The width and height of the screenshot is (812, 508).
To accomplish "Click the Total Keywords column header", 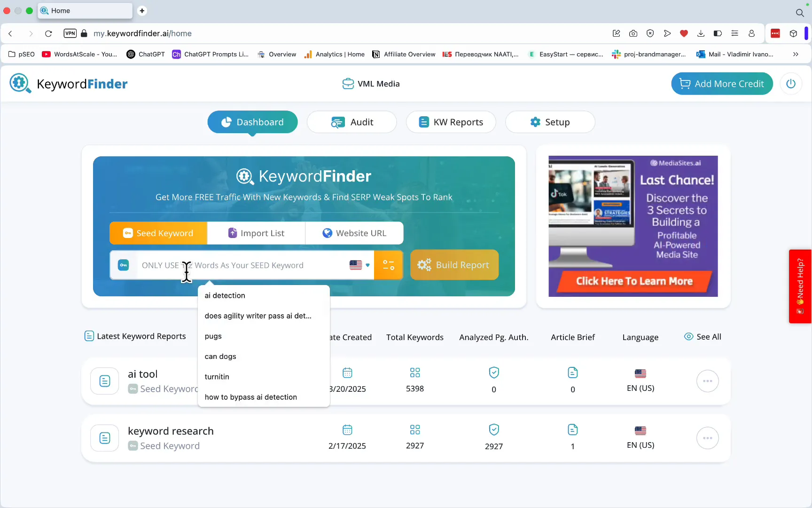I will coord(415,337).
